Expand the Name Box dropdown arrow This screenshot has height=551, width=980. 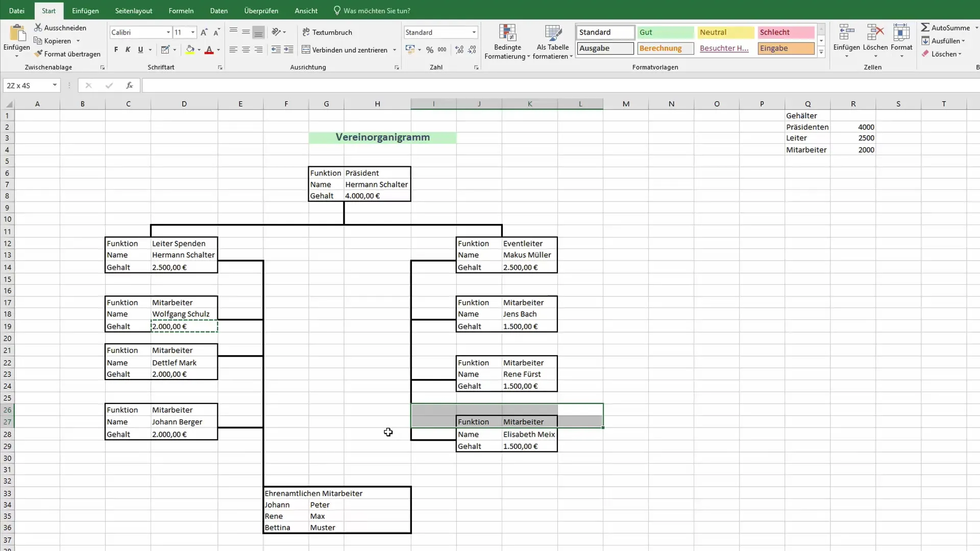click(x=55, y=85)
